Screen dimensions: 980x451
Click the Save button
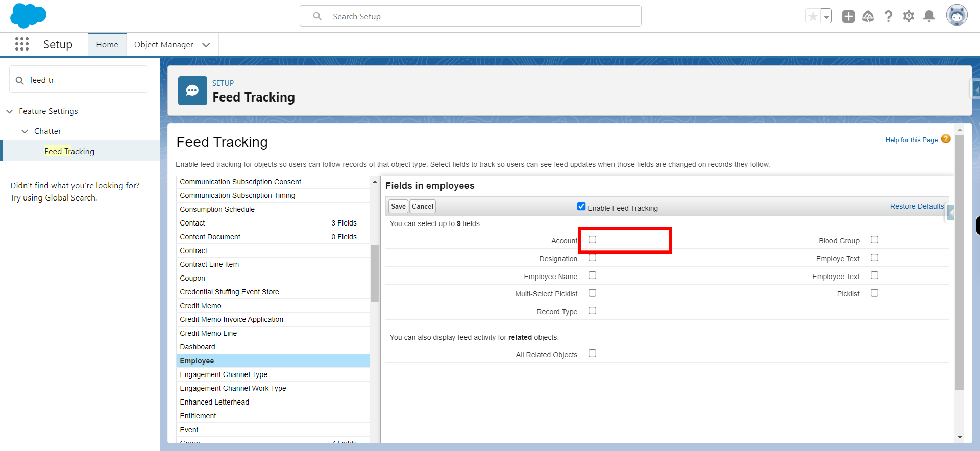click(x=398, y=206)
